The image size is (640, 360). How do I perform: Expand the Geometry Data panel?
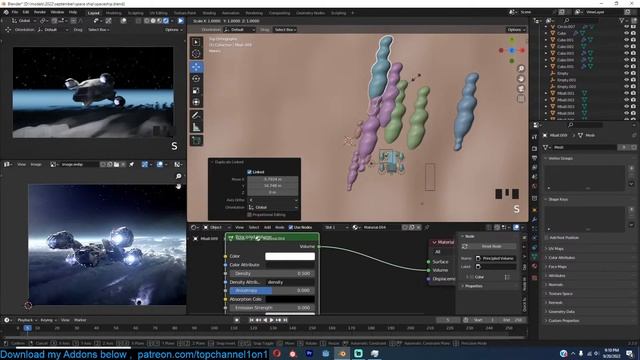pos(561,311)
